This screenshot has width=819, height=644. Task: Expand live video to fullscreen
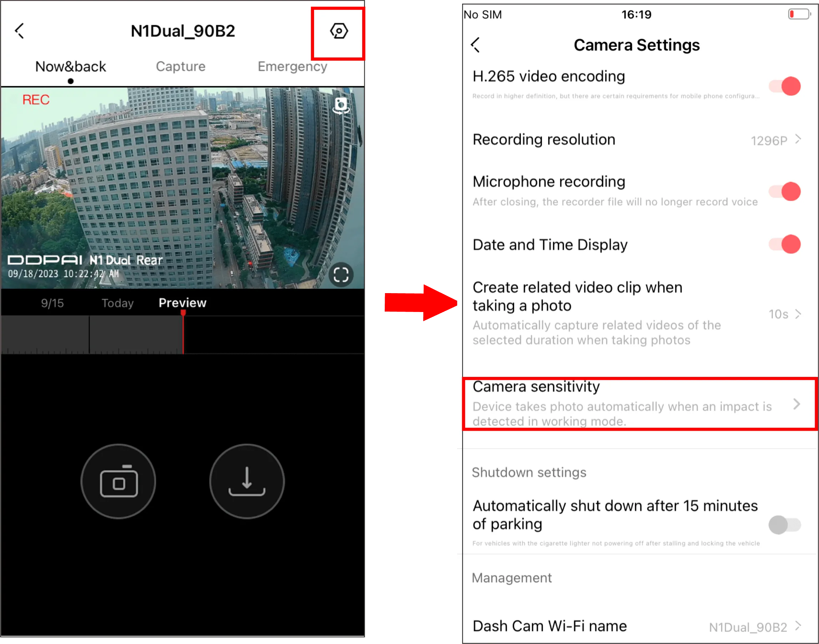341,275
